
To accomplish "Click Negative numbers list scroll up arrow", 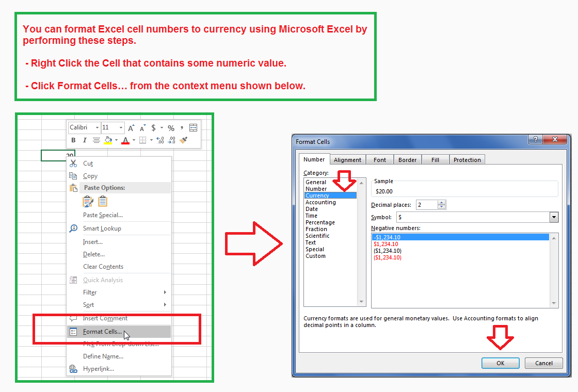I will [554, 238].
